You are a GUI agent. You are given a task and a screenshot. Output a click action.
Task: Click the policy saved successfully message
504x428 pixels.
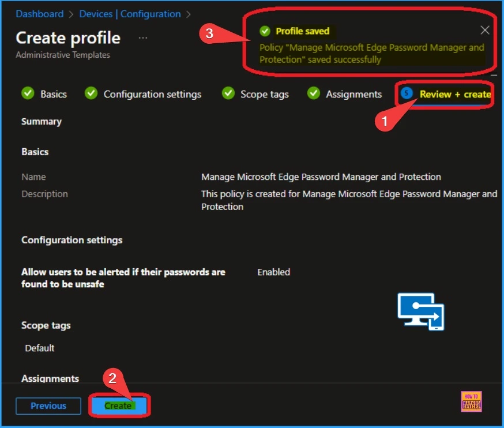pyautogui.click(x=371, y=54)
